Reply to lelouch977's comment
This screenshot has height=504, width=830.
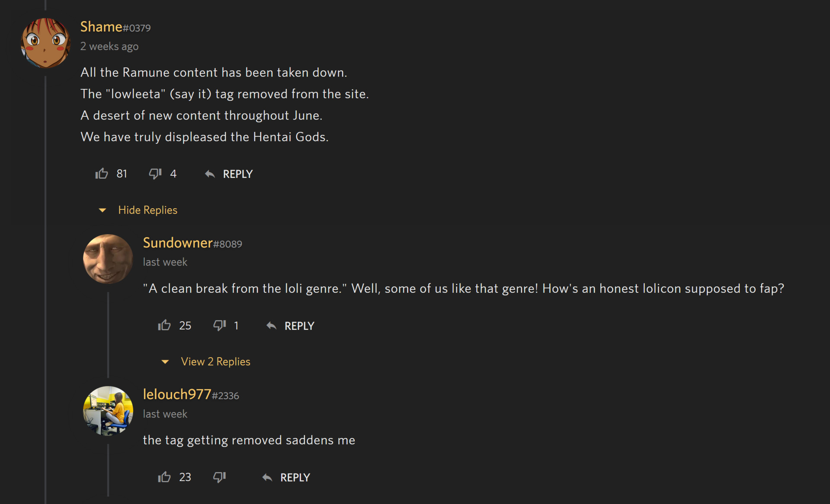(287, 477)
